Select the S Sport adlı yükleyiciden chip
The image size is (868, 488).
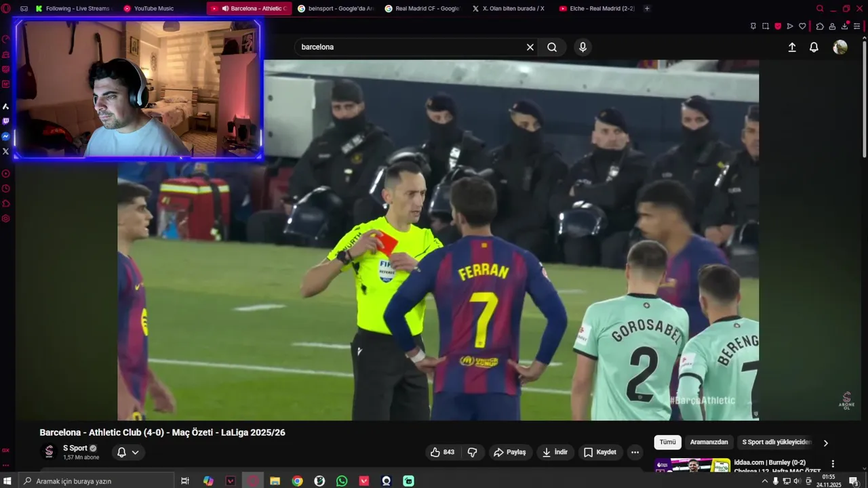click(776, 442)
